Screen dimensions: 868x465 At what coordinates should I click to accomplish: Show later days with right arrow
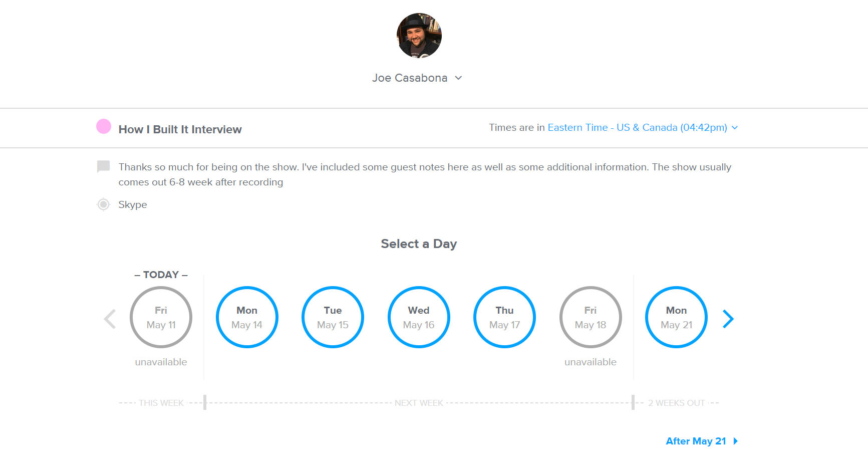728,319
